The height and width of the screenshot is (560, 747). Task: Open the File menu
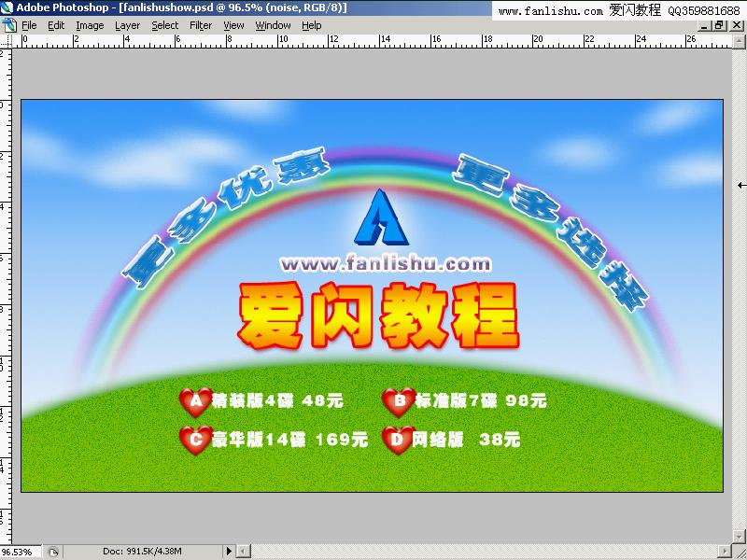(x=29, y=25)
